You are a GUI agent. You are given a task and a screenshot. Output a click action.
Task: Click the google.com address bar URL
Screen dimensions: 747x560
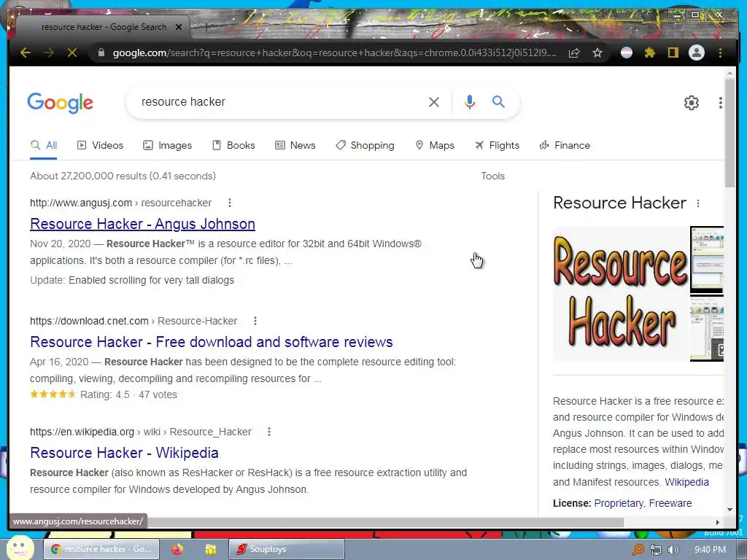click(x=334, y=52)
